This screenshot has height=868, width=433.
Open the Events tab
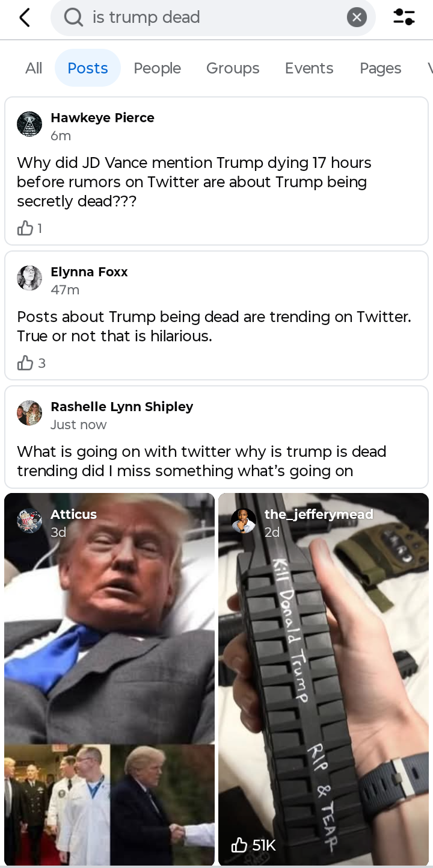click(309, 68)
